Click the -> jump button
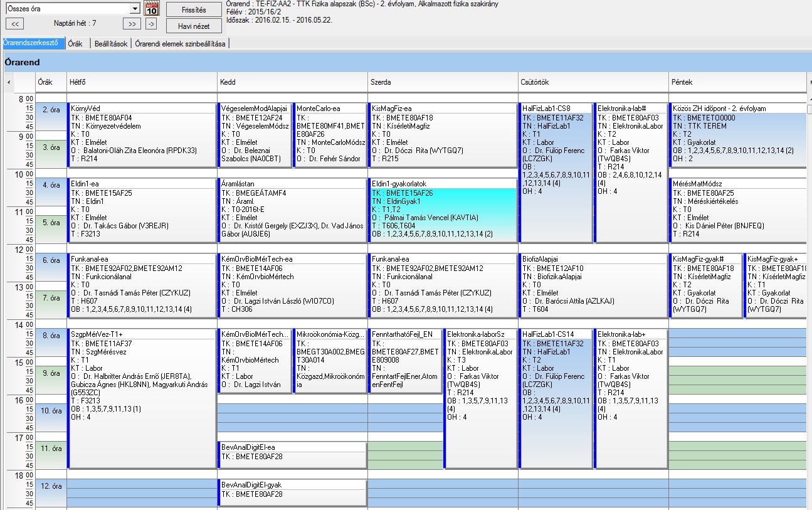Viewport: 812px width, 510px height. coord(151,24)
